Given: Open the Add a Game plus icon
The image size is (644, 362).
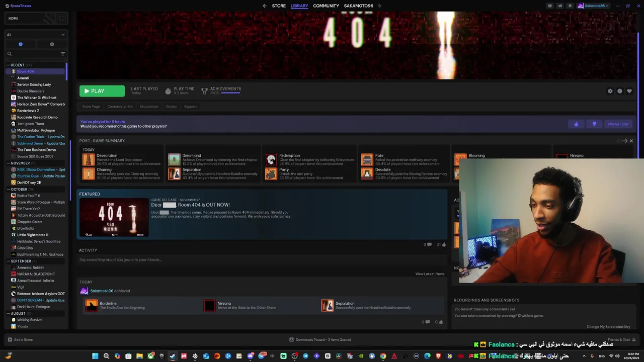Looking at the screenshot, I should (x=9, y=340).
